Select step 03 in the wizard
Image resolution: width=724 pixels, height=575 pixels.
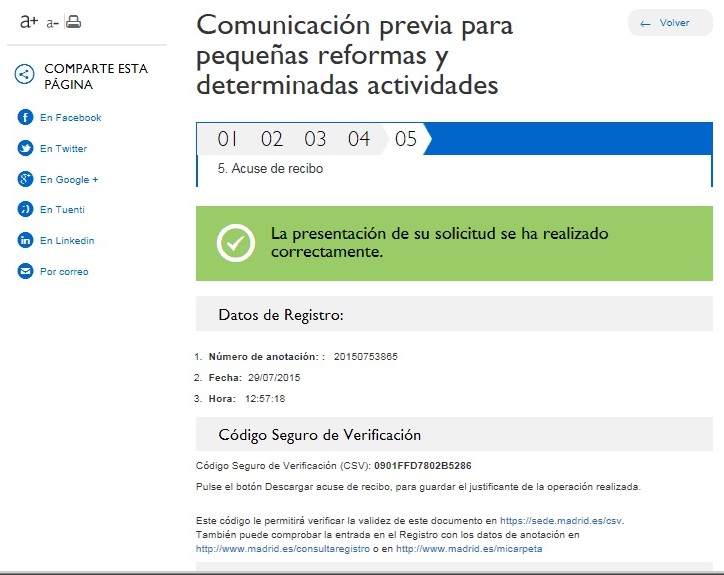click(x=316, y=139)
